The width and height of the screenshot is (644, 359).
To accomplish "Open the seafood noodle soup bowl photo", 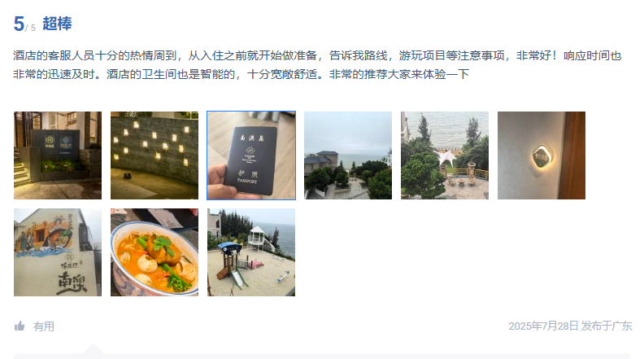I will click(x=154, y=252).
